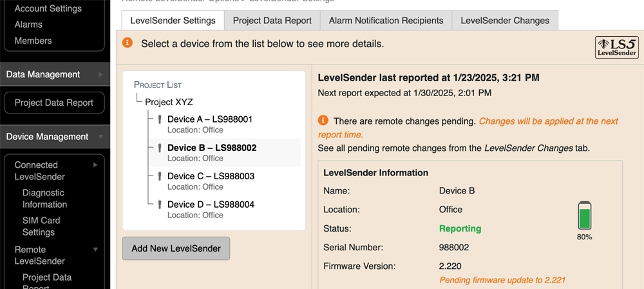This screenshot has height=289, width=644.
Task: Click the Name value 'Device B'
Action: [457, 190]
